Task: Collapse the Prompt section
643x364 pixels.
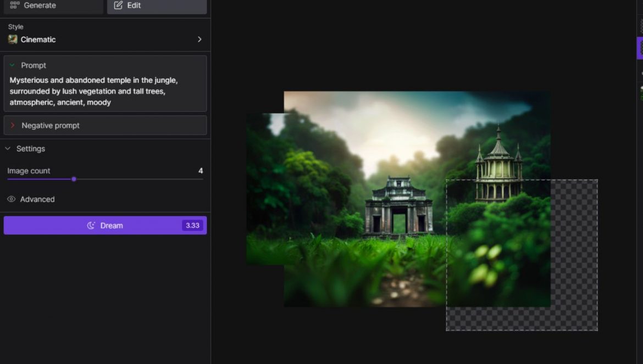Action: tap(12, 65)
